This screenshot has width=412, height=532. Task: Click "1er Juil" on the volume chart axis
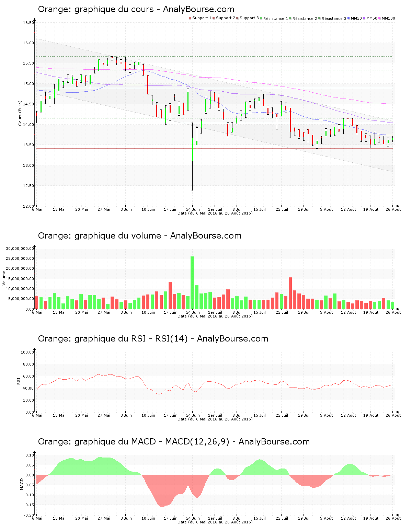[215, 312]
